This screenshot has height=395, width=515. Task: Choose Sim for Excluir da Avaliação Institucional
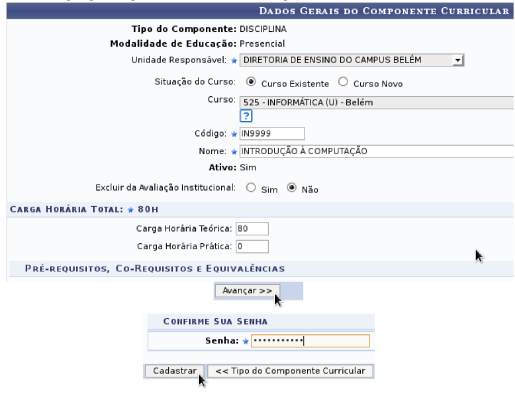(251, 188)
